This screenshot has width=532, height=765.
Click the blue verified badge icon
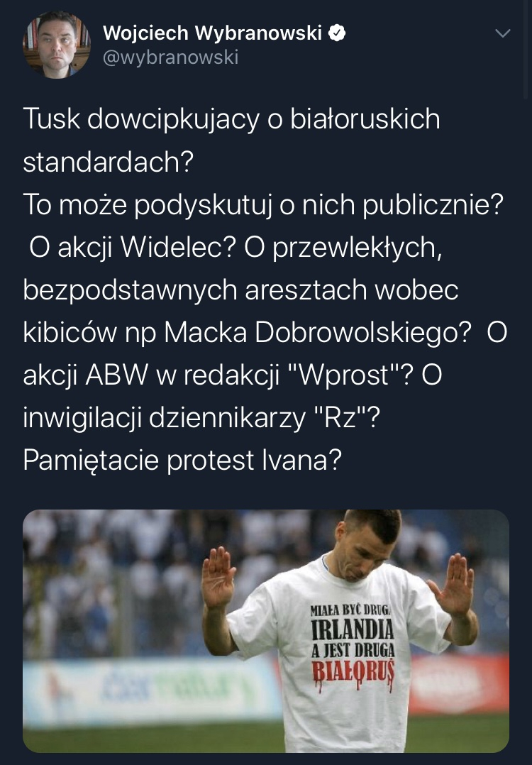click(337, 33)
